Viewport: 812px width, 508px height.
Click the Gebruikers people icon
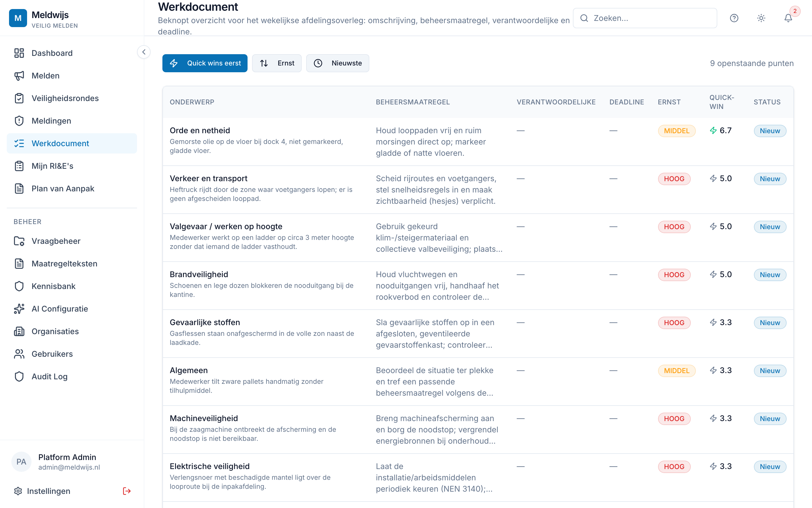(x=19, y=354)
